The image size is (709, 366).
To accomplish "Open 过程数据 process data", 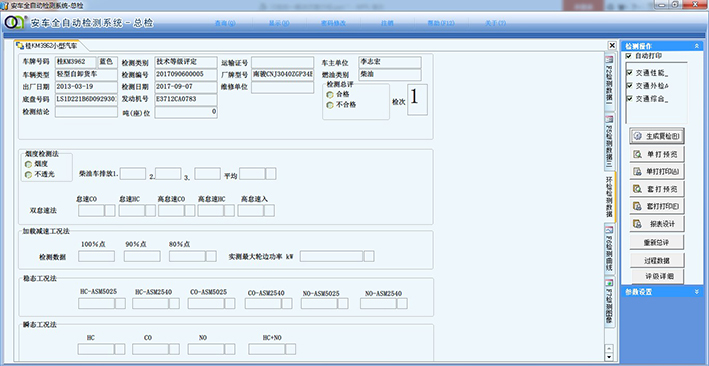I will (657, 261).
